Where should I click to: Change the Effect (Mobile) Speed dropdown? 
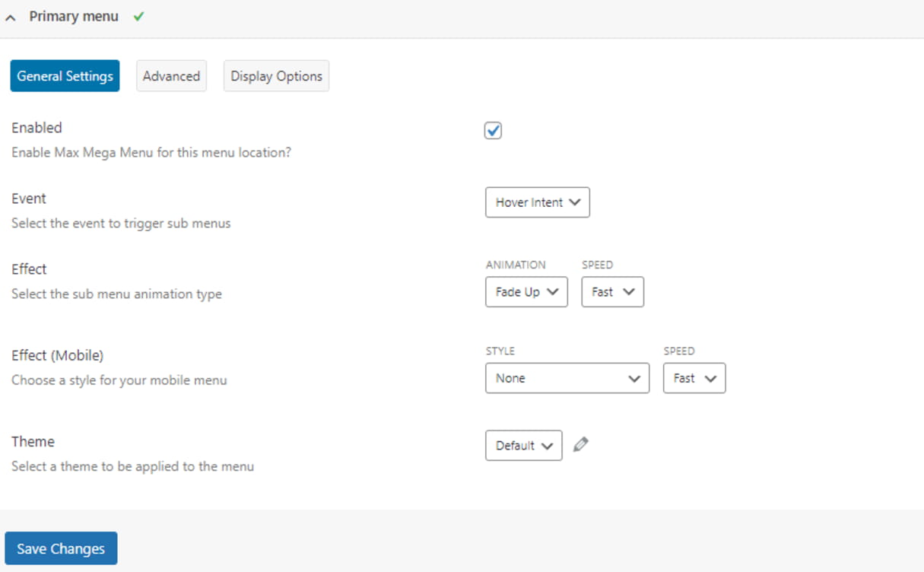[694, 378]
